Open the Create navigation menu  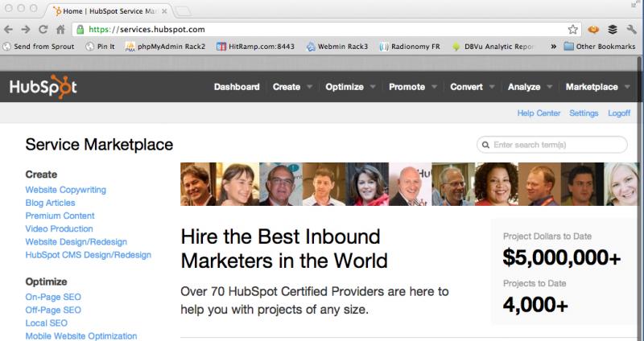tap(287, 87)
